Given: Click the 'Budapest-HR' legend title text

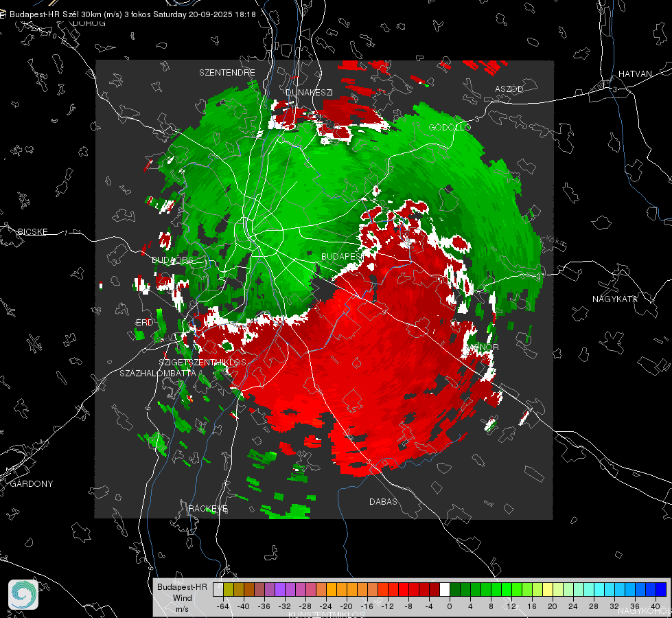Looking at the screenshot, I should (182, 587).
